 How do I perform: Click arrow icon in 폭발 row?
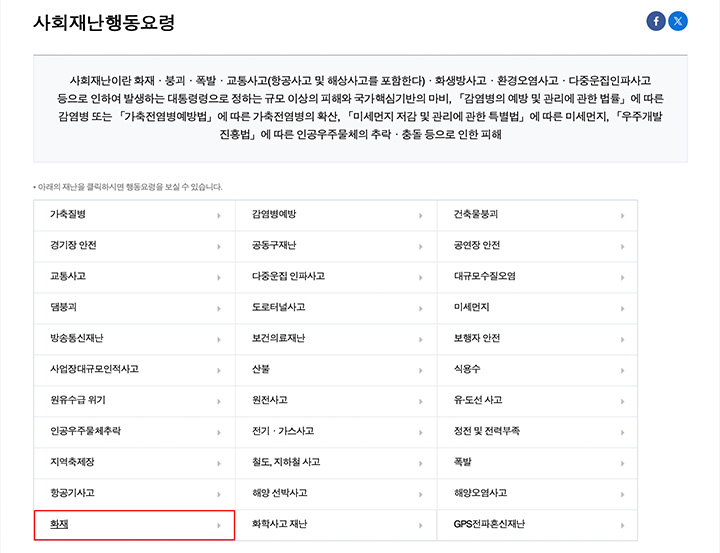[x=623, y=464]
